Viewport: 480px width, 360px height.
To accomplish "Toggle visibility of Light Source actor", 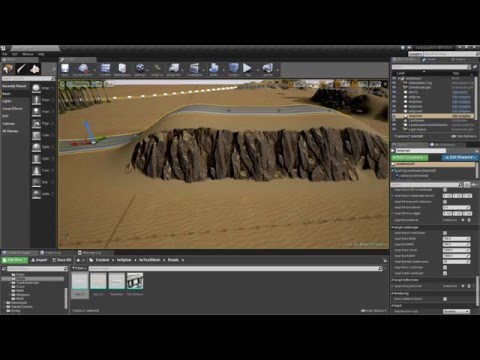I will tap(394, 129).
